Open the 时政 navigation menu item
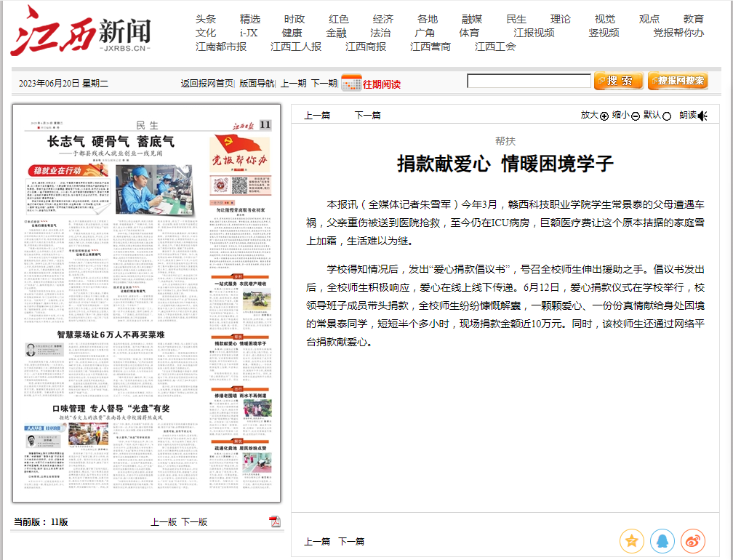The height and width of the screenshot is (560, 733). pyautogui.click(x=295, y=19)
